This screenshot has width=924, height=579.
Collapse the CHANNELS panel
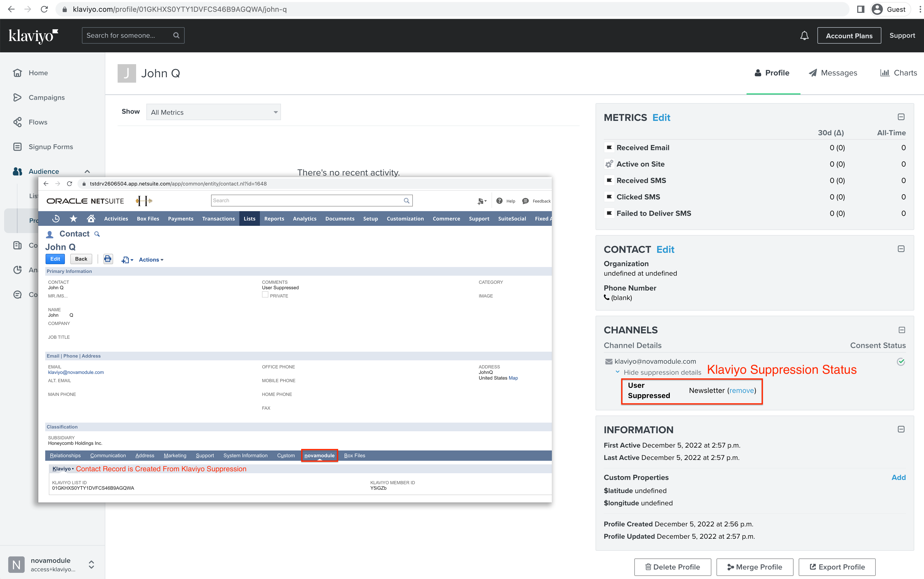[x=902, y=330]
